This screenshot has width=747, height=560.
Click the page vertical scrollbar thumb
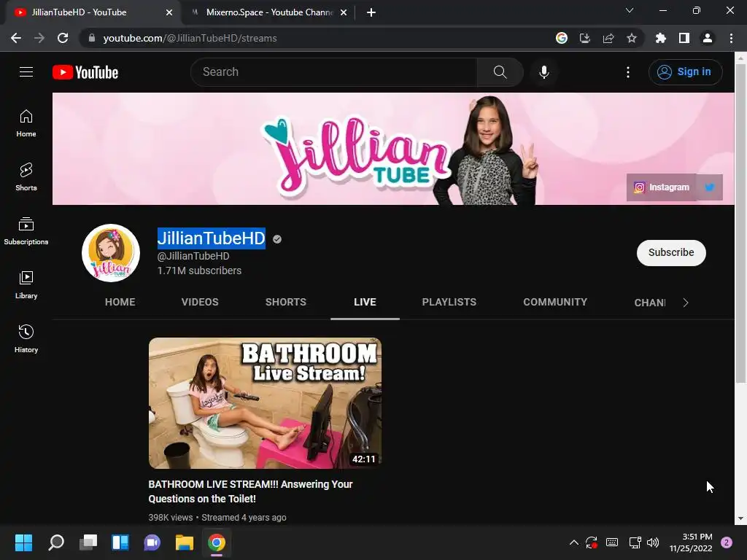point(740,223)
